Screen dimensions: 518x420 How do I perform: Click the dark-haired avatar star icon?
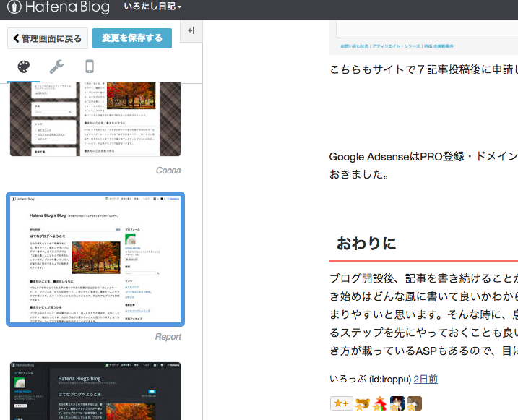pyautogui.click(x=397, y=403)
